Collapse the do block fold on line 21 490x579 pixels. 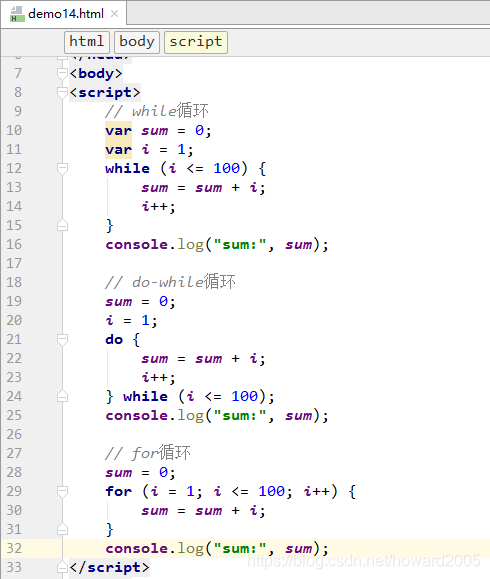pos(62,339)
